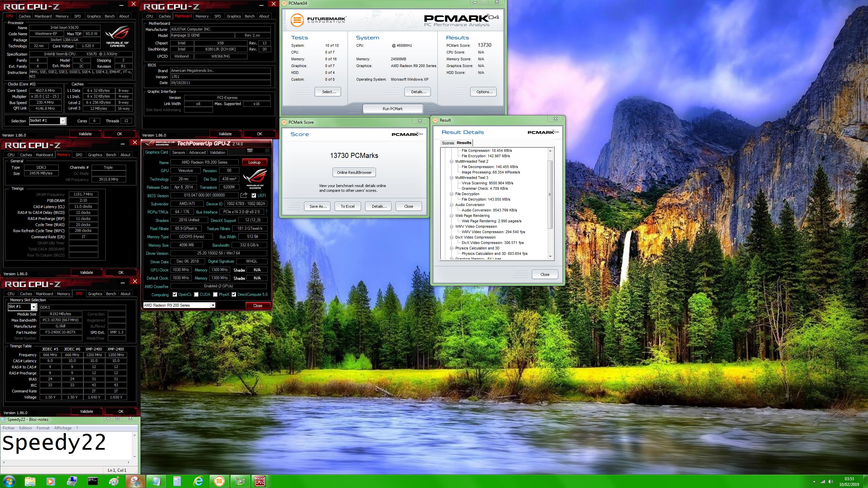Open the Advanced tab in GPU-Z
The width and height of the screenshot is (868, 488).
click(197, 152)
